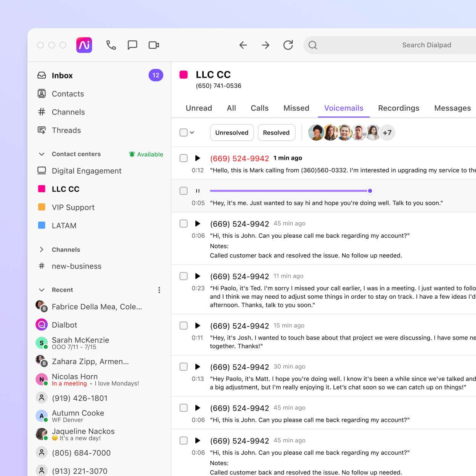
Task: Check the voicemail from Josh 15 min ago
Action: tap(183, 325)
